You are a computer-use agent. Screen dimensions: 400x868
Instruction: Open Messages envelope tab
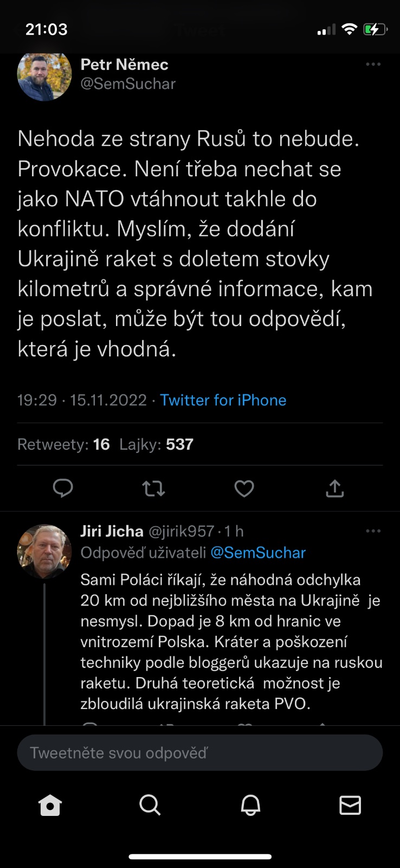click(350, 806)
